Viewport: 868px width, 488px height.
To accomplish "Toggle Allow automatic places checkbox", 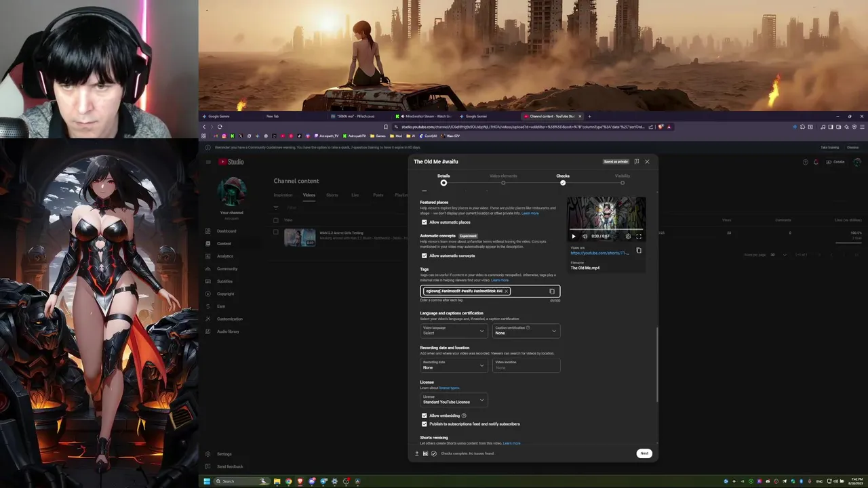I will pos(425,222).
